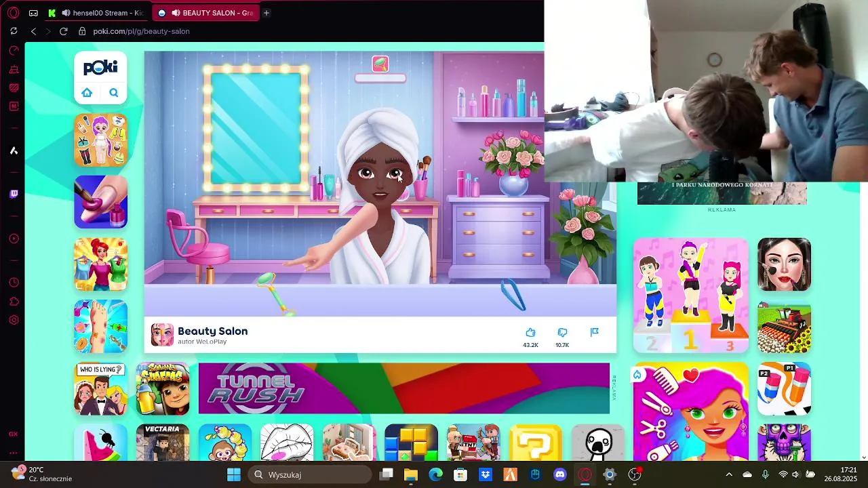Viewport: 868px width, 488px height.
Task: Open purple hair salon game thumbnail
Action: (x=691, y=412)
